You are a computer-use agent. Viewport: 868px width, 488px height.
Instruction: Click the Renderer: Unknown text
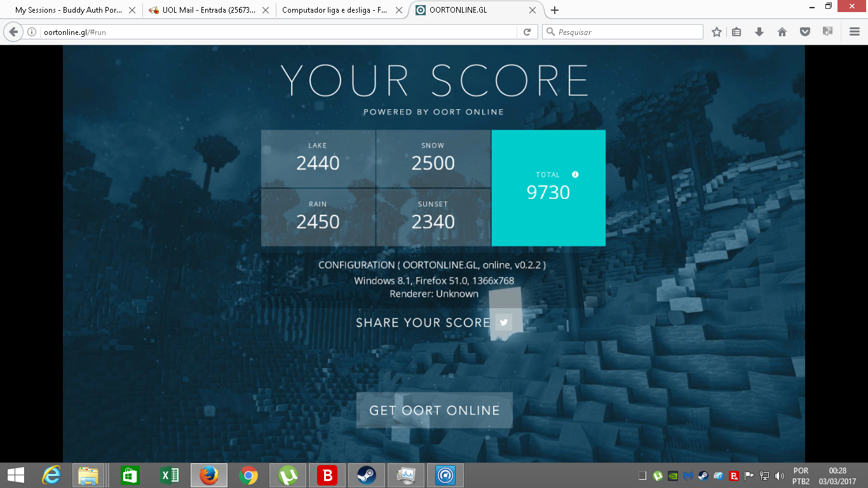tap(434, 294)
